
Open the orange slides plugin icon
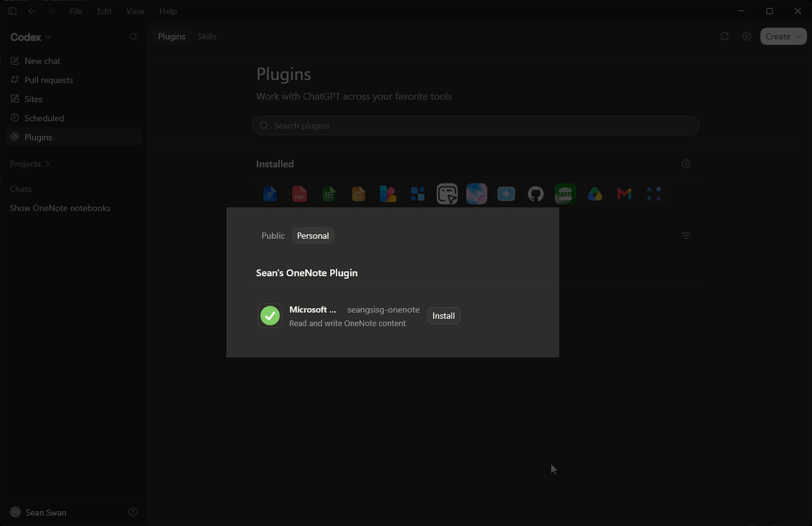click(x=359, y=194)
